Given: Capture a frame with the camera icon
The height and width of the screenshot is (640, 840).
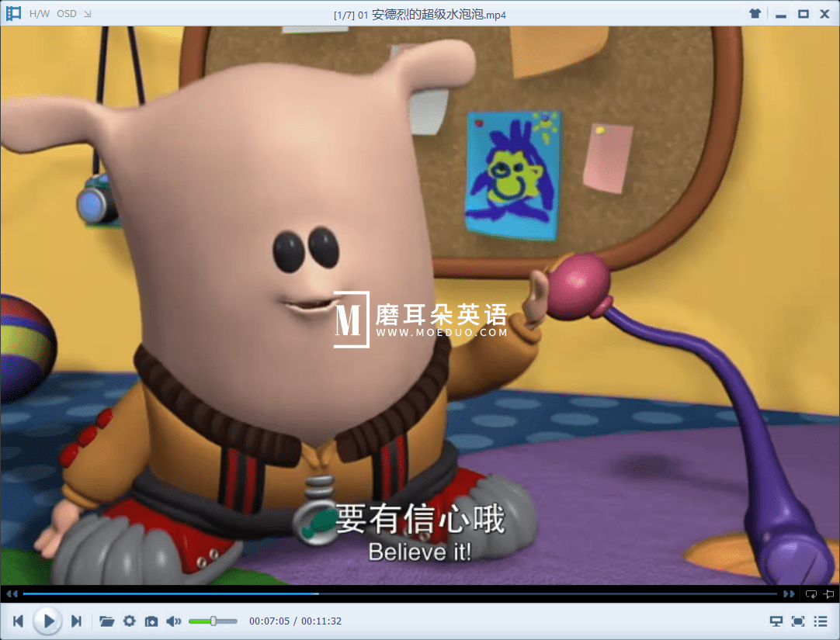Looking at the screenshot, I should 151,621.
